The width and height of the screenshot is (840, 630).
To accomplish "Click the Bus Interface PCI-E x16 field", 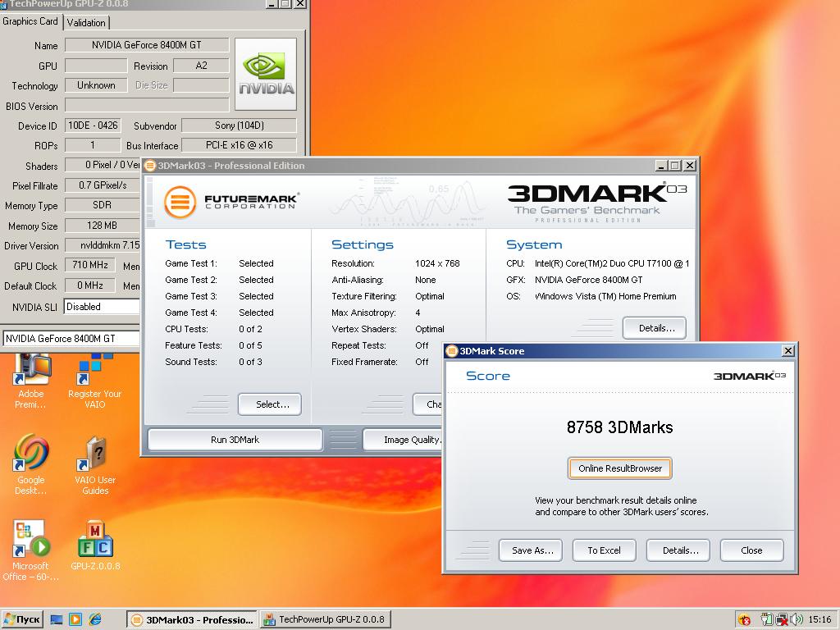I will coord(239,145).
